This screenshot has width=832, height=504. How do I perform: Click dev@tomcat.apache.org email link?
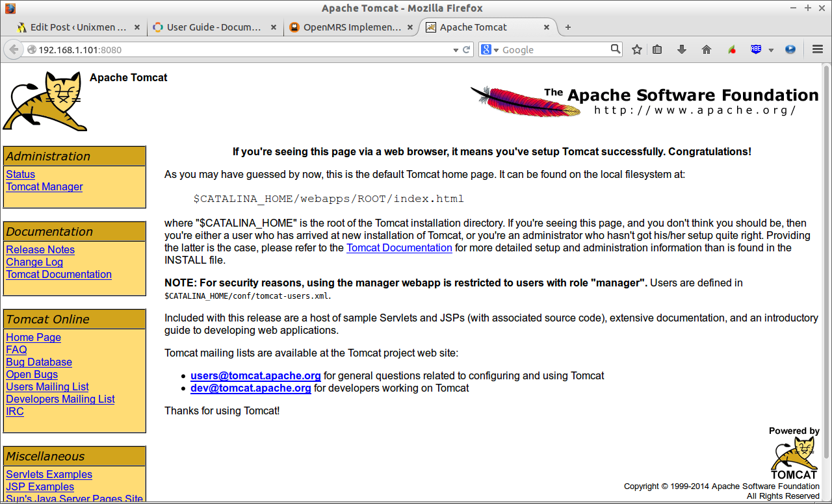tap(251, 388)
